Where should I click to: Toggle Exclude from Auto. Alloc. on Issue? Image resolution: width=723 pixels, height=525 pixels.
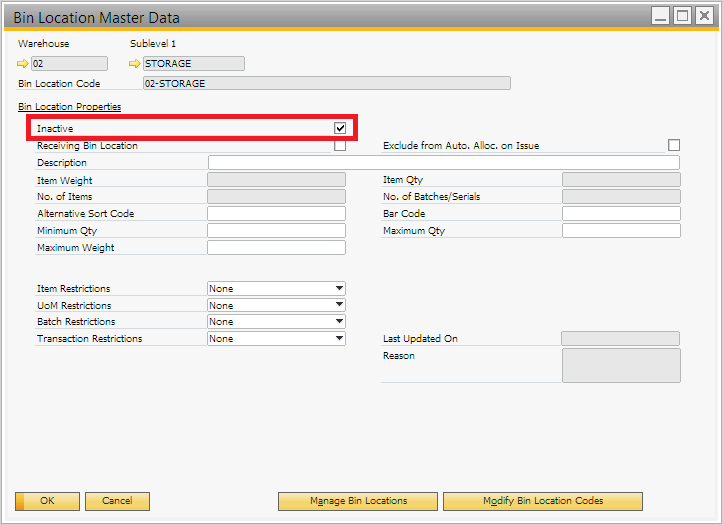[673, 146]
